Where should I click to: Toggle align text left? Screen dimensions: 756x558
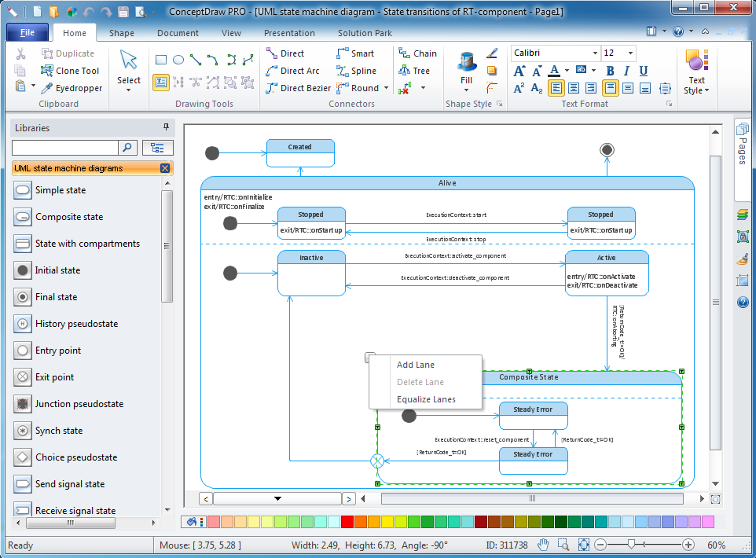coord(556,88)
